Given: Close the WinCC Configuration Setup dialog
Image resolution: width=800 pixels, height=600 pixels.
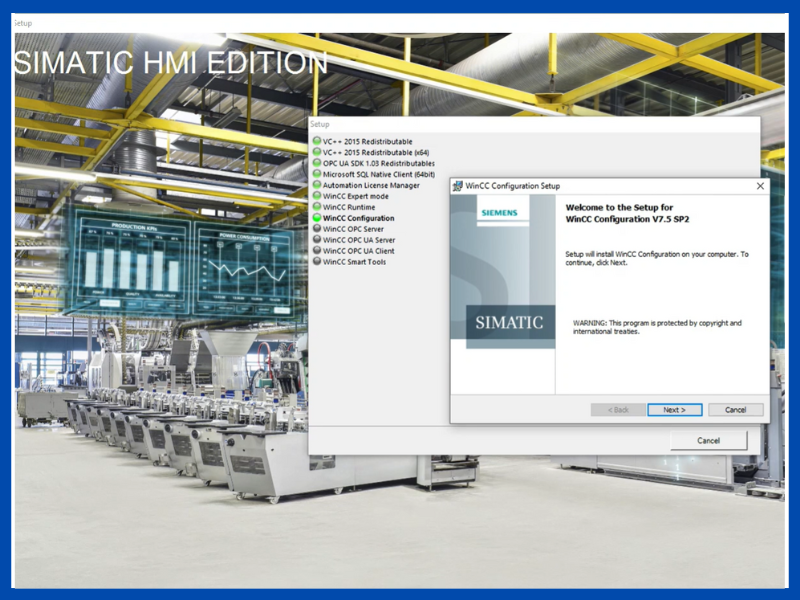Looking at the screenshot, I should (x=760, y=186).
